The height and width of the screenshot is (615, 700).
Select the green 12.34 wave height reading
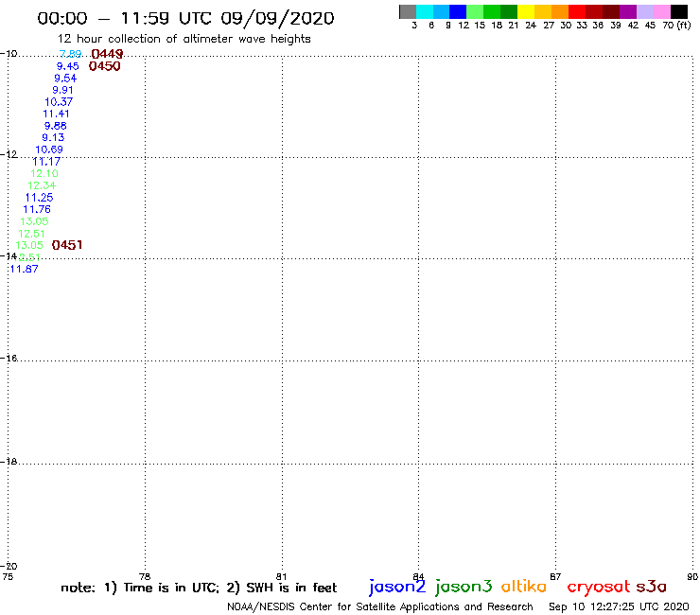pos(42,185)
